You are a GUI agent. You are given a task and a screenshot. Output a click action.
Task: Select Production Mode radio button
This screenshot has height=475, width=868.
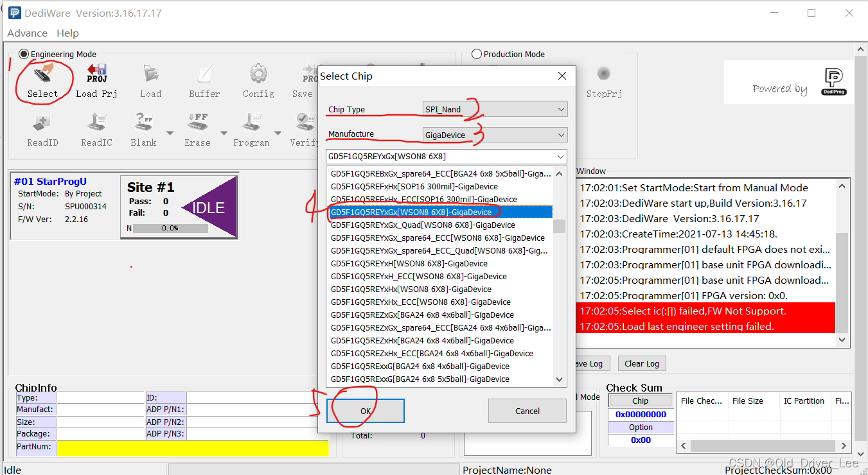pyautogui.click(x=477, y=55)
